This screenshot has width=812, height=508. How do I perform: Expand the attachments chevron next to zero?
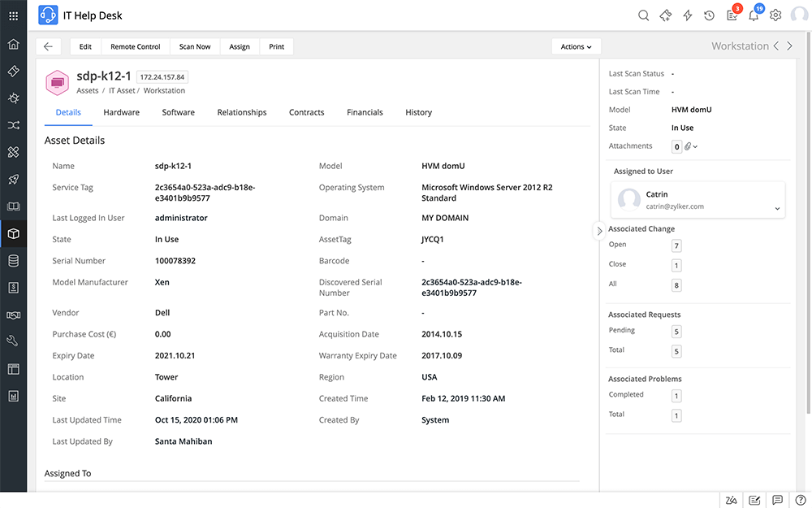tap(696, 146)
